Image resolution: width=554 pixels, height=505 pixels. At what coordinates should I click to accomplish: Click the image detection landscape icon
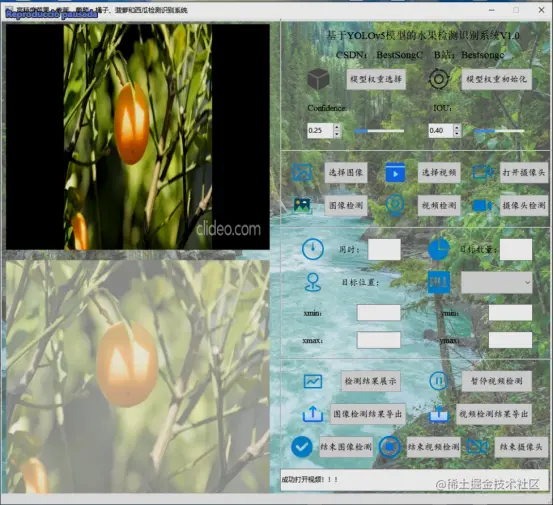pos(302,205)
